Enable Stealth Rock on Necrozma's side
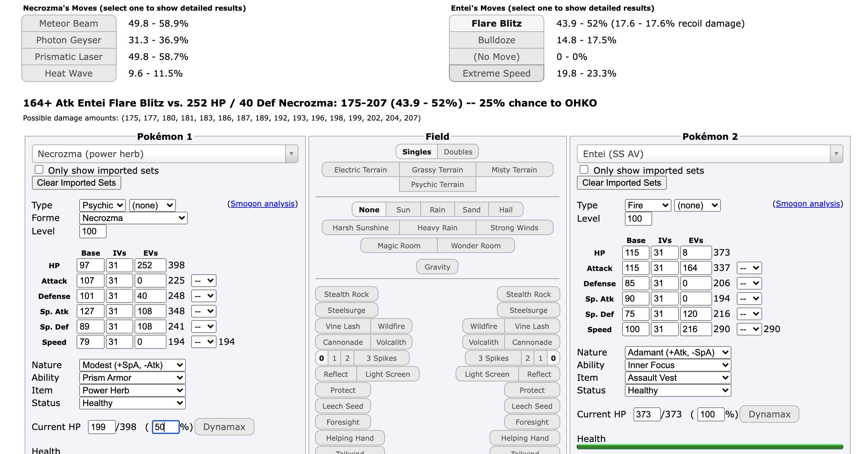868x454 pixels. pos(346,294)
